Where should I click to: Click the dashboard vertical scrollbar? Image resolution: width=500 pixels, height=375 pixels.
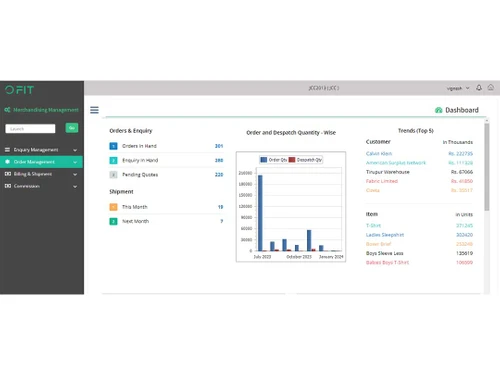coord(487,167)
